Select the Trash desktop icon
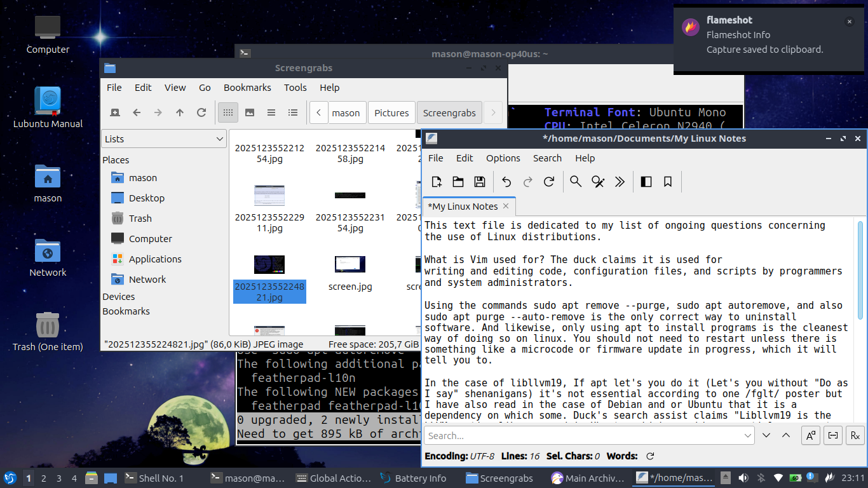This screenshot has height=488, width=868. 48,331
